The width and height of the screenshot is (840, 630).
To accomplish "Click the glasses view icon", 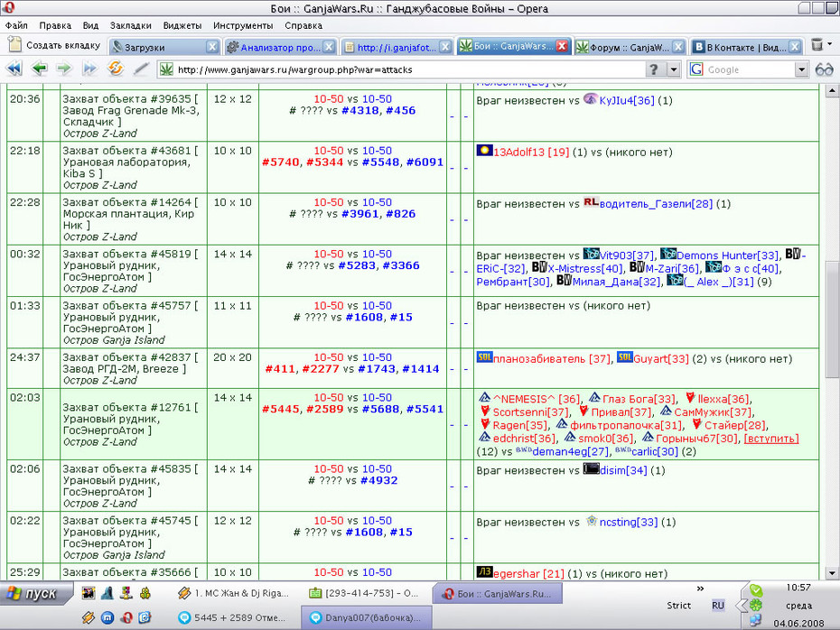I will (x=825, y=69).
